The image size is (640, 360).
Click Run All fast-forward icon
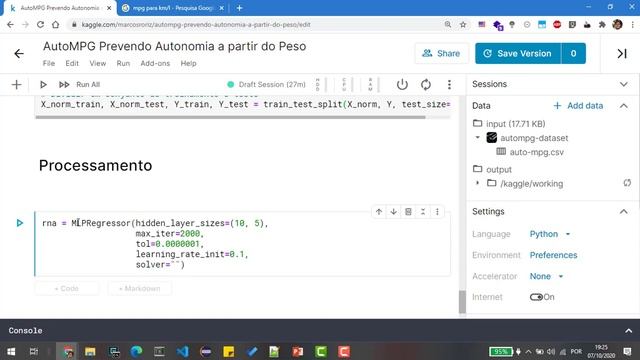pos(64,84)
